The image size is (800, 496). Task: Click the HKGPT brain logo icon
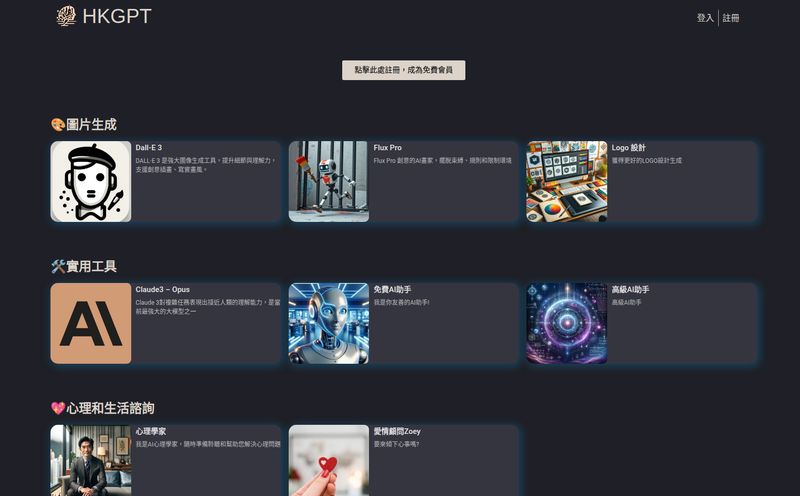pyautogui.click(x=66, y=16)
